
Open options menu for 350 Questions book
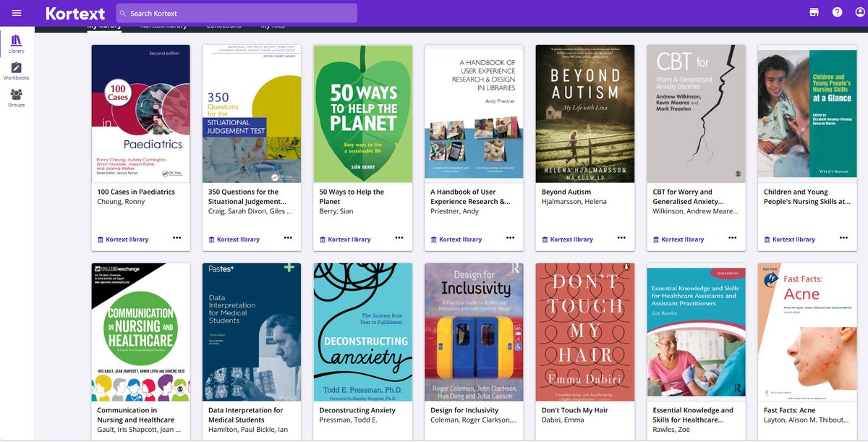point(288,238)
